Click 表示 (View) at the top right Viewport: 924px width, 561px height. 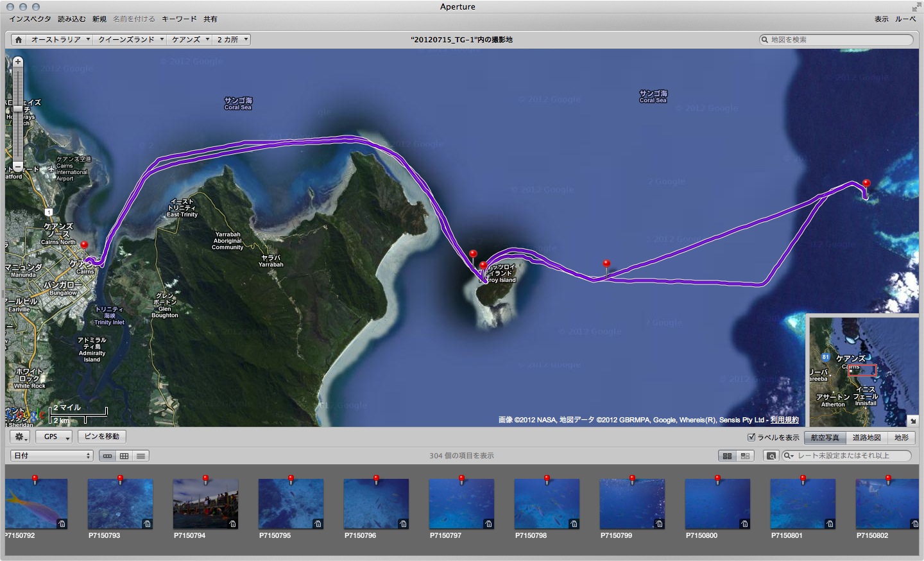(x=882, y=19)
